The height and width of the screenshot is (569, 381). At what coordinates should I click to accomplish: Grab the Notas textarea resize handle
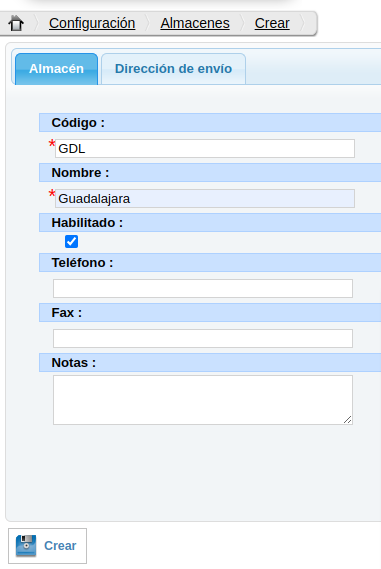pyautogui.click(x=348, y=419)
